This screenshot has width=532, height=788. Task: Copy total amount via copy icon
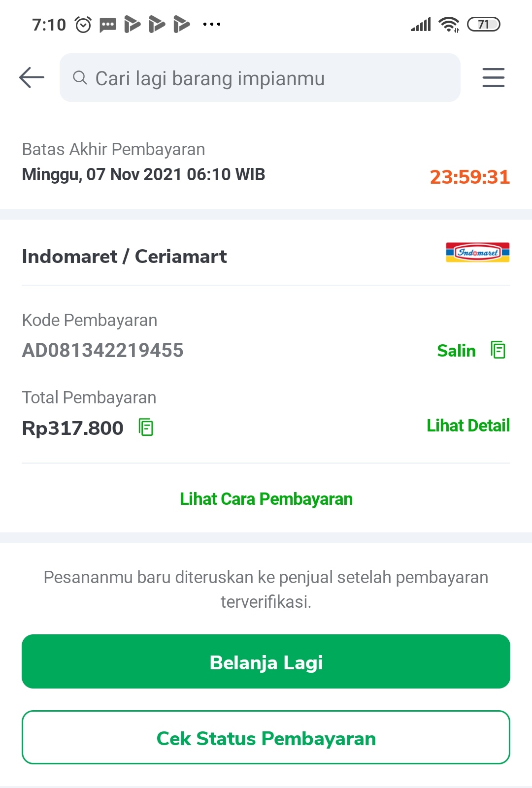click(146, 427)
